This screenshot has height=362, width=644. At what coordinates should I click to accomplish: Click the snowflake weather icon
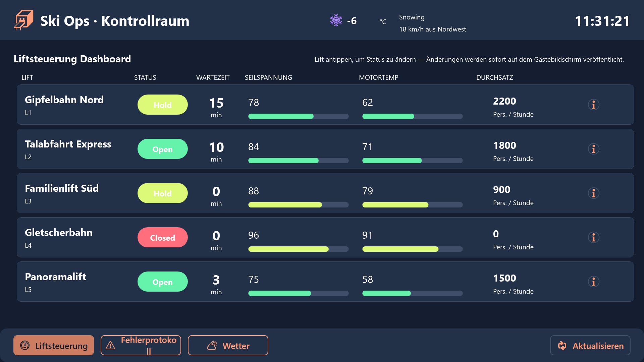(x=336, y=20)
